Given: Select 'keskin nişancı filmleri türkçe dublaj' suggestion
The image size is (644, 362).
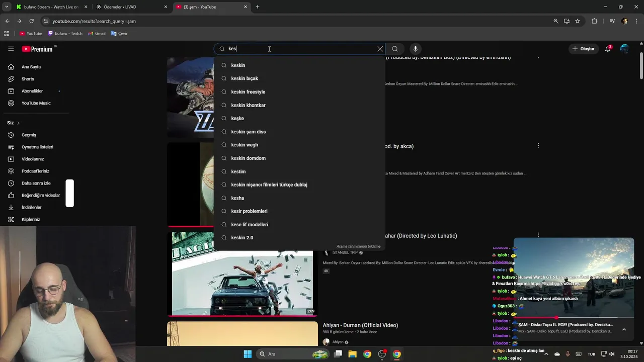Looking at the screenshot, I should tap(299, 185).
